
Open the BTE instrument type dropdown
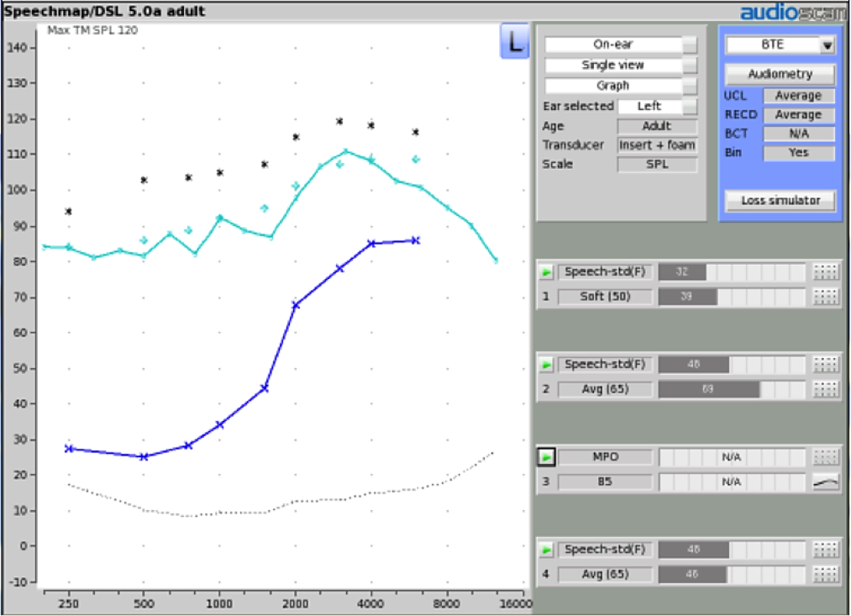[780, 45]
